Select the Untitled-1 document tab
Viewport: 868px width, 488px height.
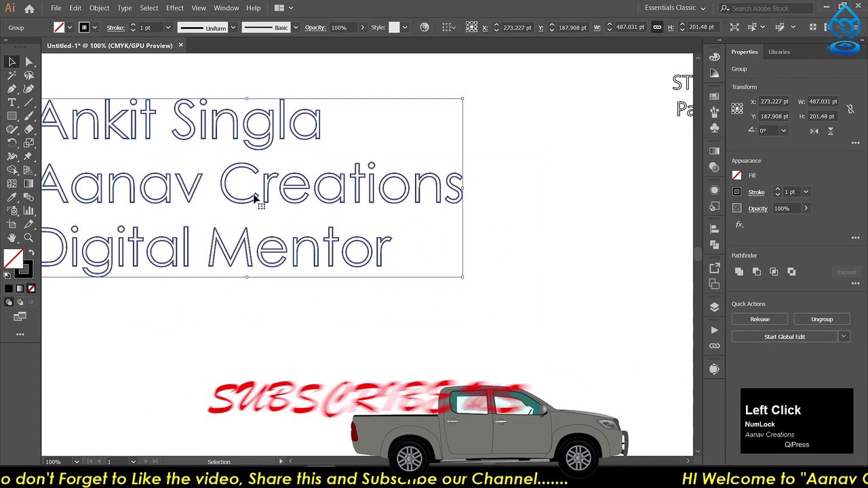coord(110,45)
